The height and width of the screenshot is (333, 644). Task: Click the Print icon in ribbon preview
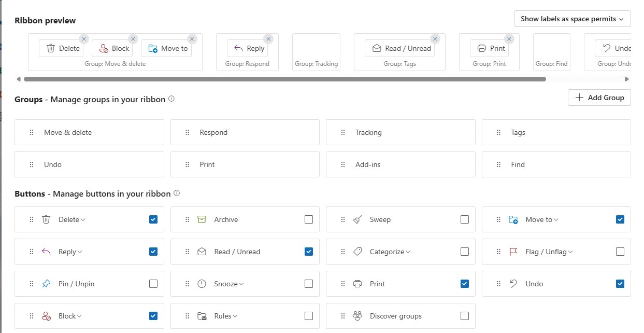481,48
